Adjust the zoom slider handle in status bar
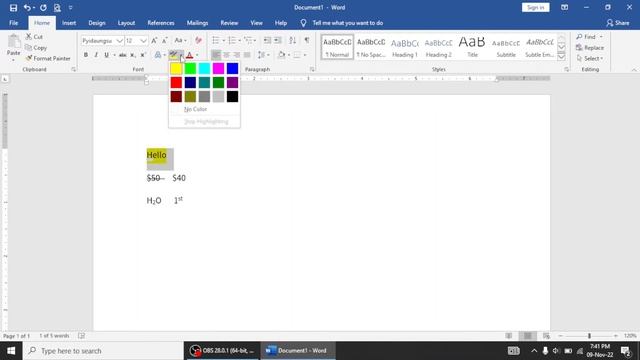 click(589, 336)
